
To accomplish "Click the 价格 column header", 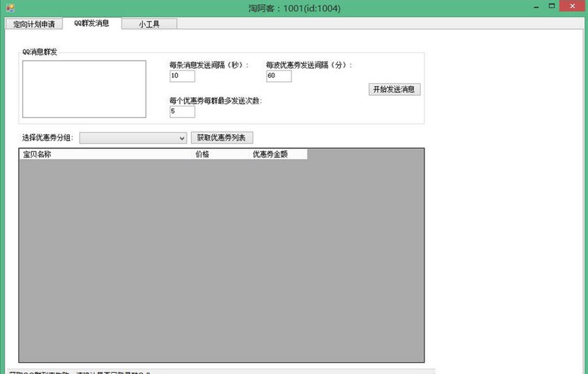I will pyautogui.click(x=221, y=154).
